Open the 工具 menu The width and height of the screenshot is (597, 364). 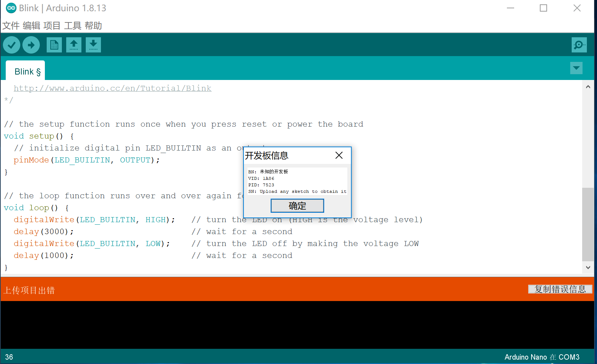(x=73, y=26)
